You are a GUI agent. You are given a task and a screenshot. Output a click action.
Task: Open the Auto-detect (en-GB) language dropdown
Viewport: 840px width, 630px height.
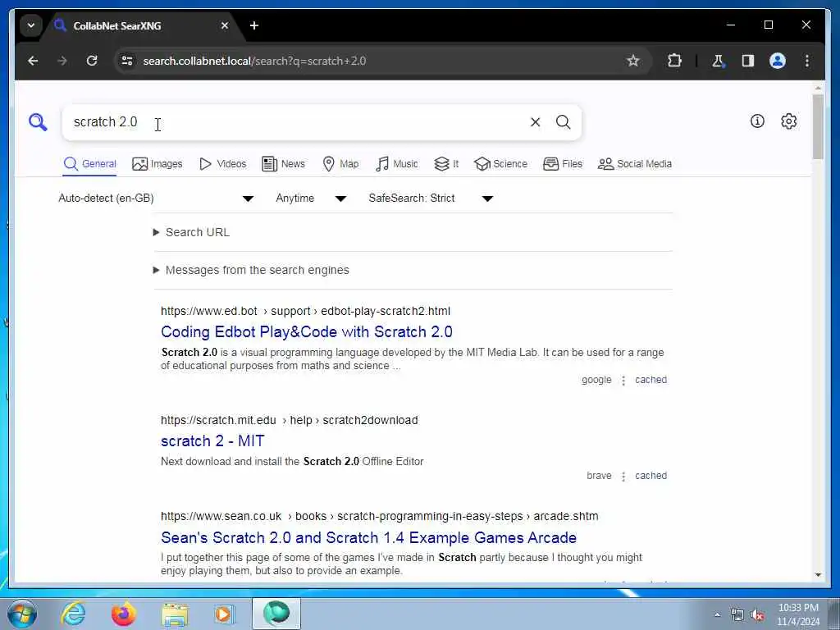click(155, 199)
